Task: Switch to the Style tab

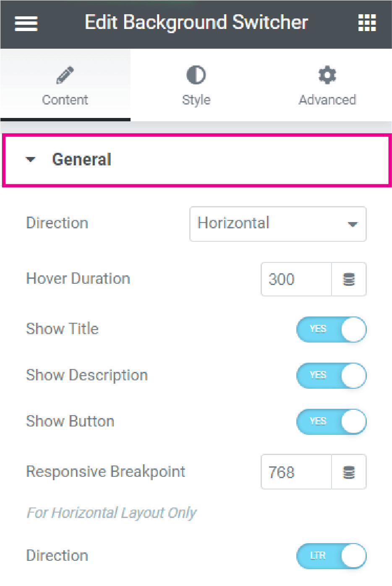Action: (196, 85)
